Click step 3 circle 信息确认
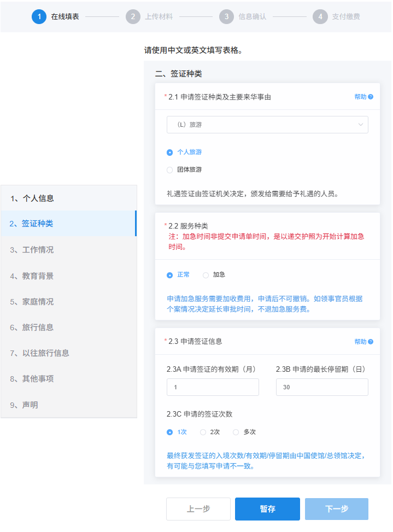Screen dimensions: 393x532 [x=226, y=17]
